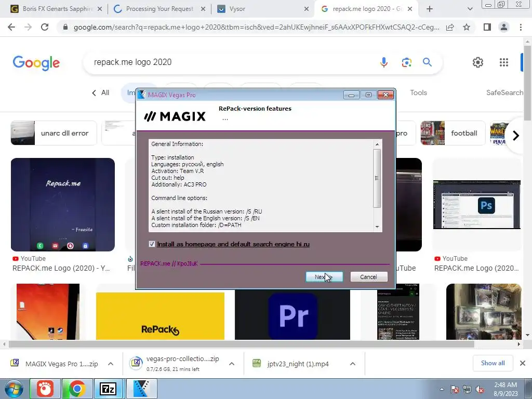Screen dimensions: 532x399
Task: Open the taskbar clock 2:48 AM
Action: (506, 389)
